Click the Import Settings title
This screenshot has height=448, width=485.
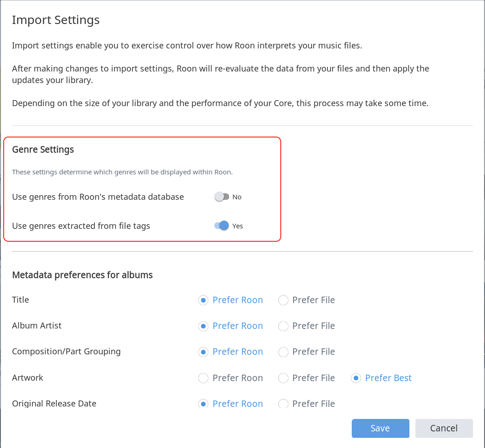pyautogui.click(x=56, y=20)
